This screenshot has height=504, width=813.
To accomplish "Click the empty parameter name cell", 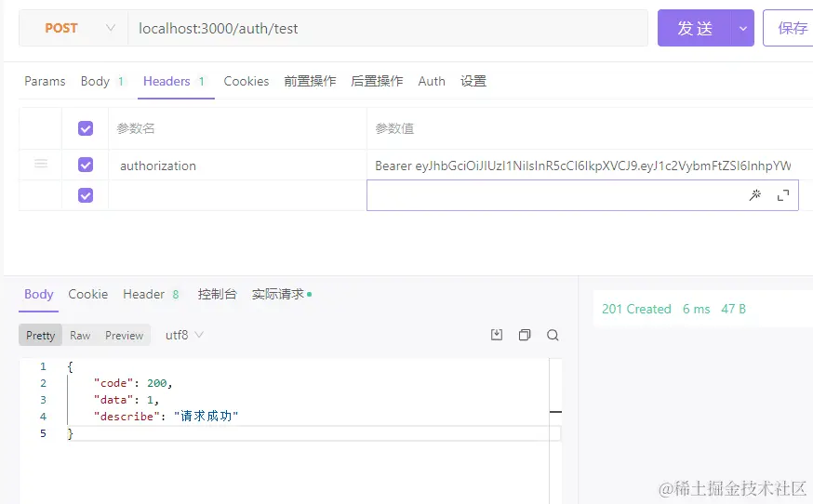I will tap(237, 195).
